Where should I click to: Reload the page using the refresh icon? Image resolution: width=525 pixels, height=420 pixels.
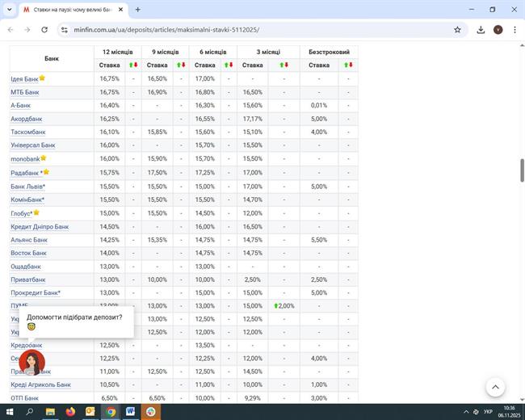[44, 30]
